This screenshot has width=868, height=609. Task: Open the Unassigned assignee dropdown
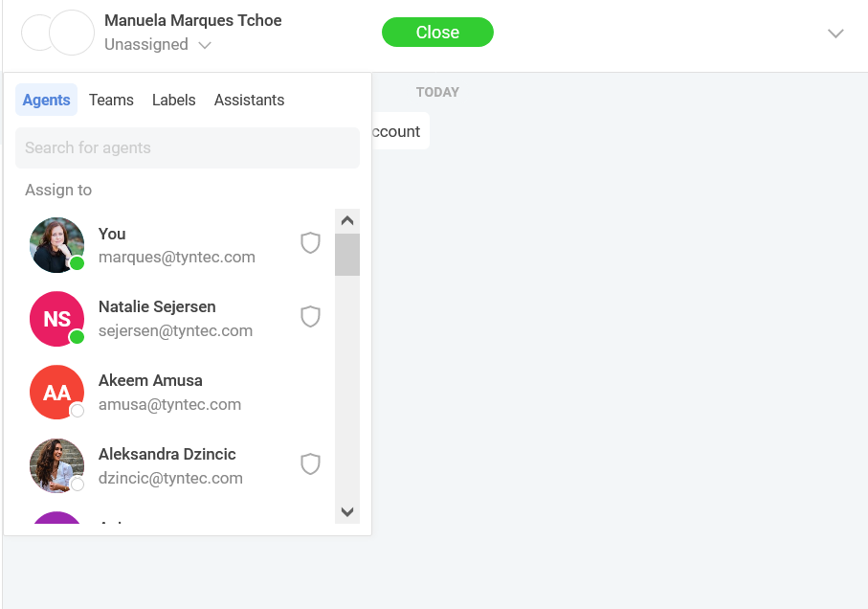tap(158, 45)
